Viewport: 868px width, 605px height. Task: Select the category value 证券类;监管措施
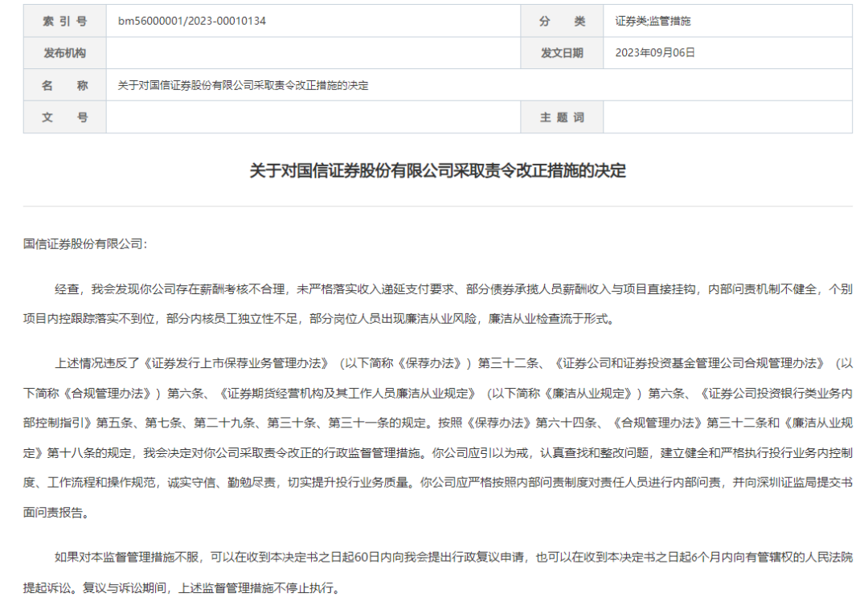tap(653, 21)
